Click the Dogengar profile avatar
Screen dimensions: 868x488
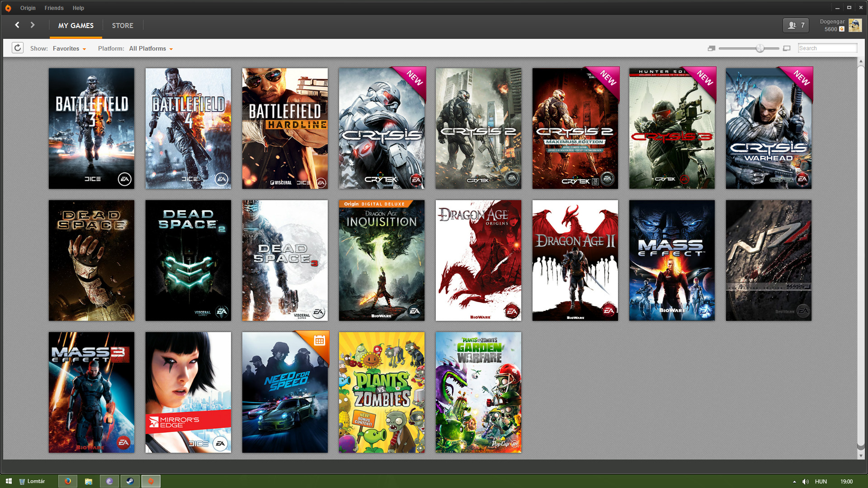coord(855,25)
